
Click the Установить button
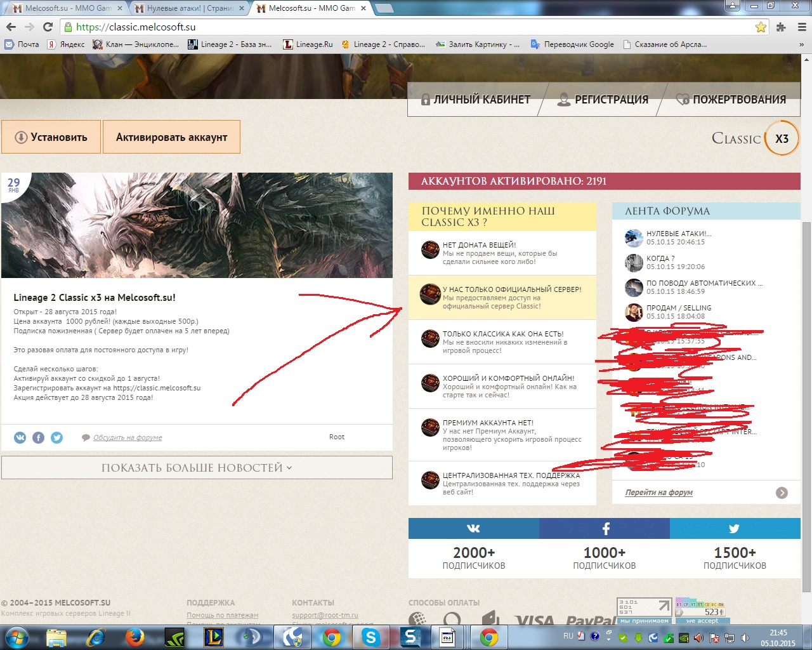tap(51, 137)
